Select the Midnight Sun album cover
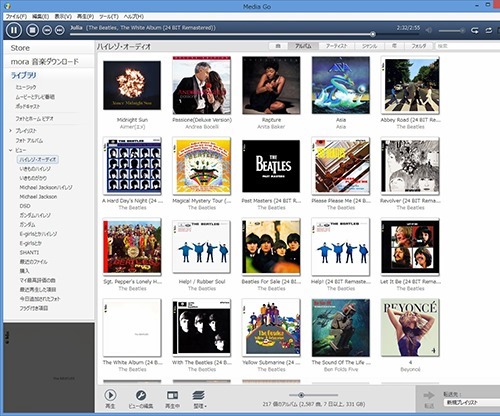The image size is (500, 416). coord(132,85)
